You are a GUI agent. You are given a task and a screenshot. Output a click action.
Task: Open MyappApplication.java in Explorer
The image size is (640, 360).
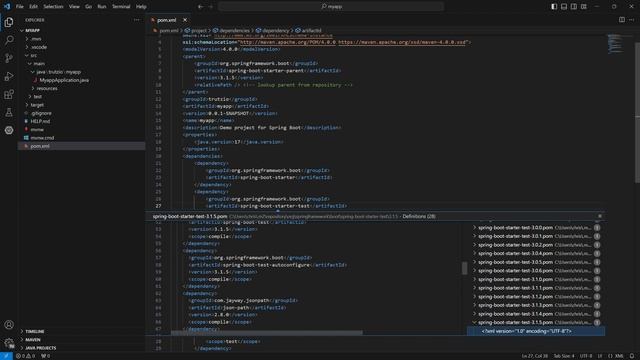point(64,80)
